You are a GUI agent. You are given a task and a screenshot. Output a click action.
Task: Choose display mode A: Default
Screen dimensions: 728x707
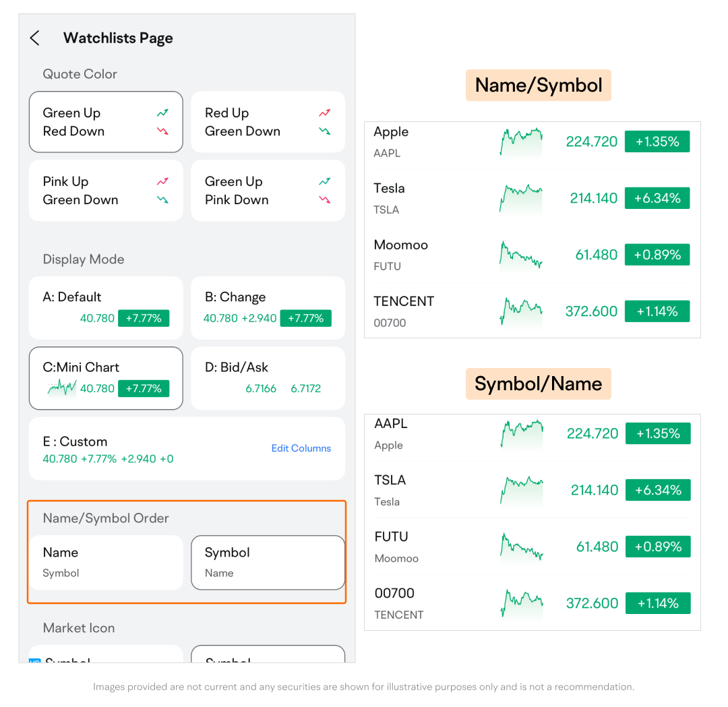coord(106,308)
